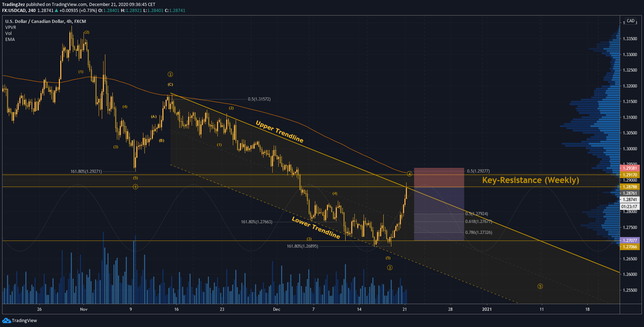
Task: Click the 1.29170 price label
Action: tap(630, 175)
